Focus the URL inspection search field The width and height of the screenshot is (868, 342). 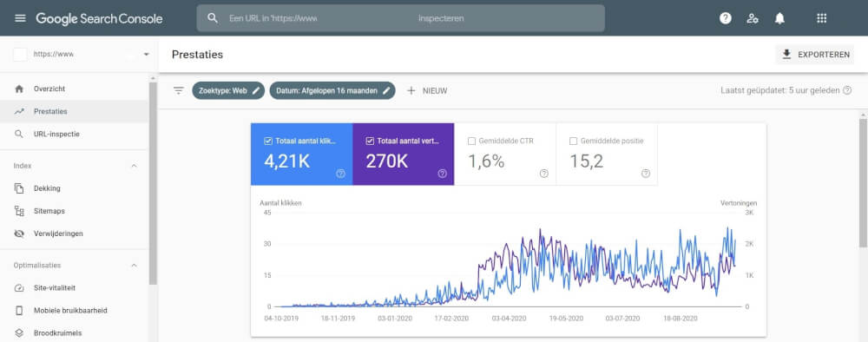click(401, 18)
